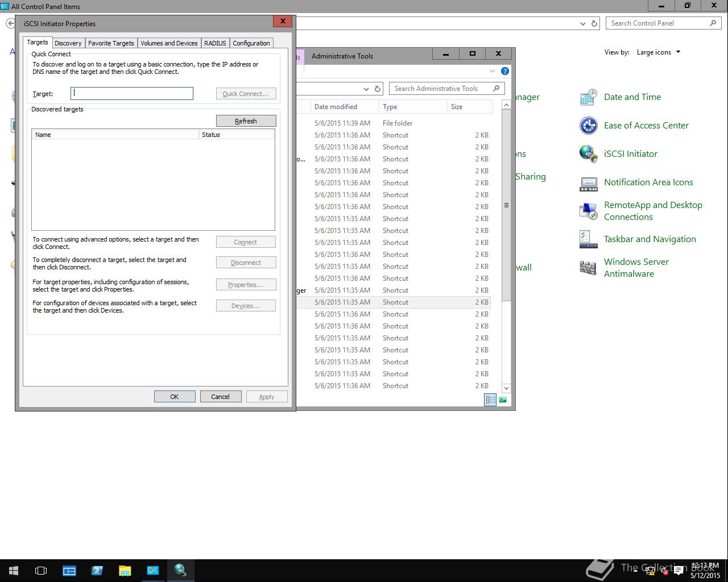Click the network tray icon
The image size is (728, 582).
(650, 571)
